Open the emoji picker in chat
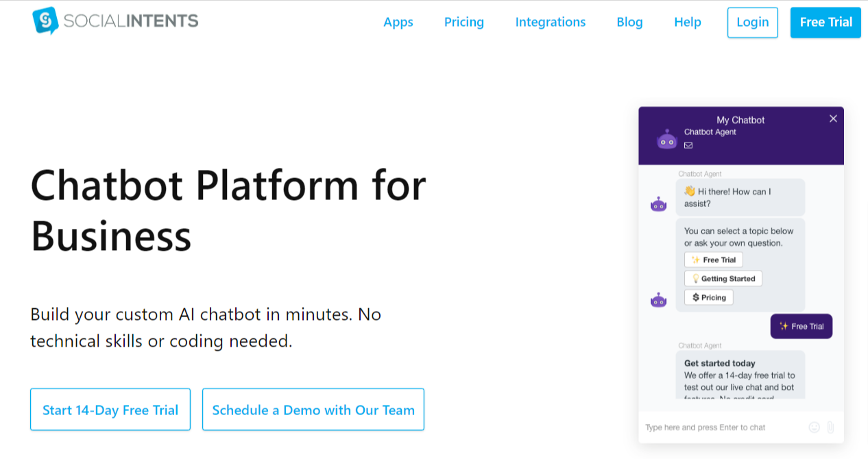 point(814,427)
